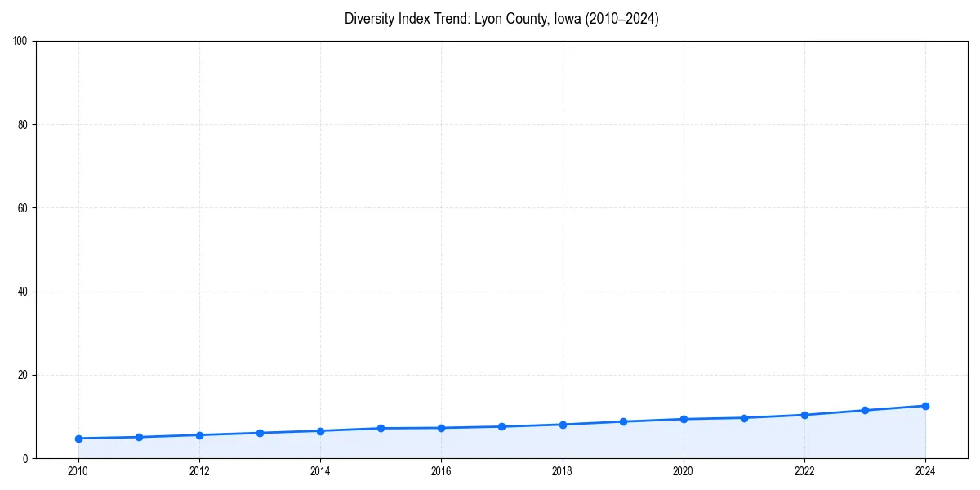Select the 2010 data point marker
Screen dimensions: 980x490
(78, 438)
